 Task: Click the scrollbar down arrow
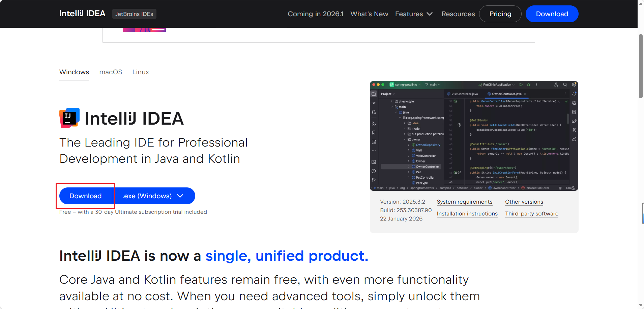641,305
